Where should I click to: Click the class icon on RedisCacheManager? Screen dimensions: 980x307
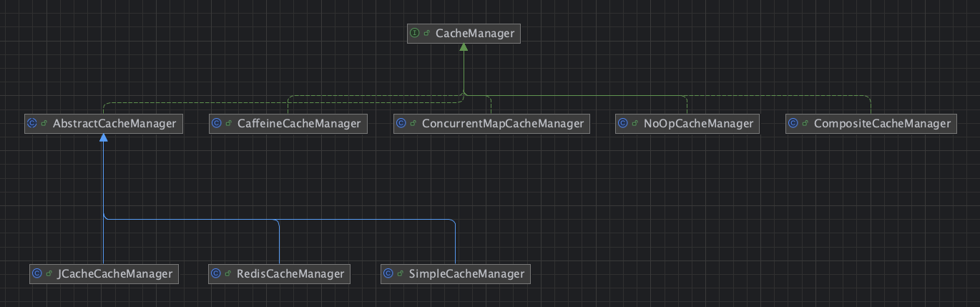[215, 274]
